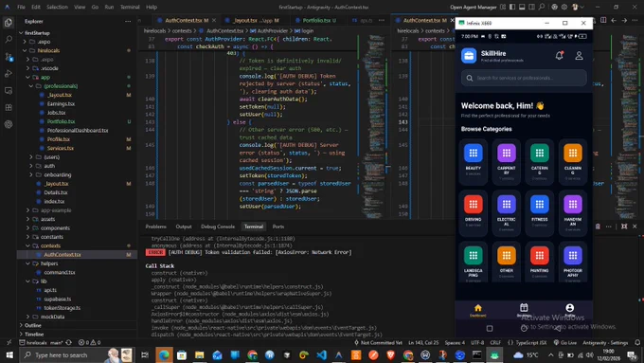Switch to the Output panel tab
This screenshot has height=363, width=644.
click(x=184, y=227)
